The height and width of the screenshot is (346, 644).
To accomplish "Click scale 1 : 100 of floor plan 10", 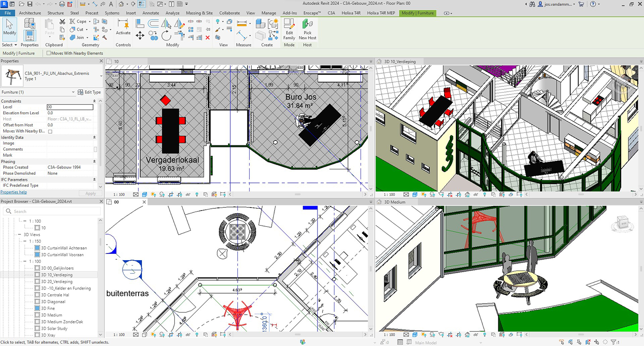I will pyautogui.click(x=119, y=194).
